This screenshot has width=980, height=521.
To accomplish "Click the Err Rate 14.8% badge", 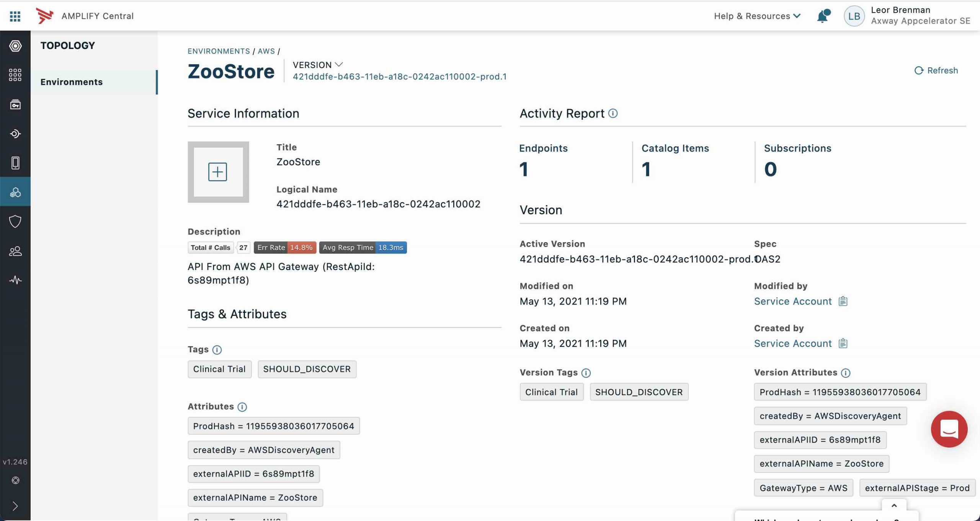I will coord(285,247).
